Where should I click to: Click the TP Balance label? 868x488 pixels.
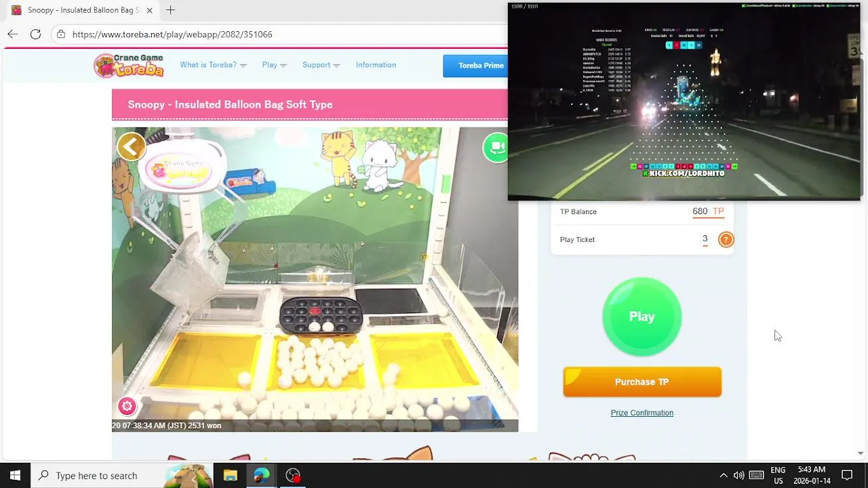point(578,211)
